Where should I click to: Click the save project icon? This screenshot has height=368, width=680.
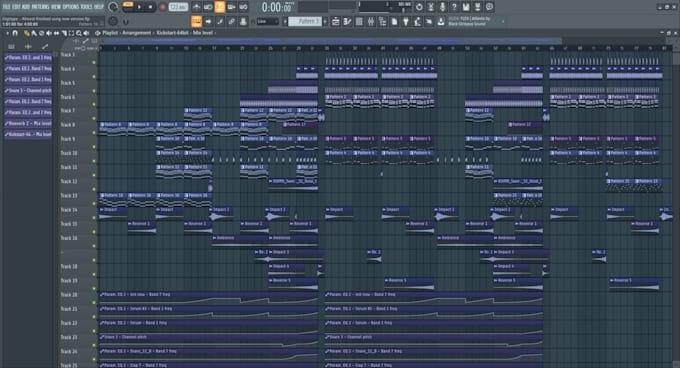pyautogui.click(x=466, y=7)
